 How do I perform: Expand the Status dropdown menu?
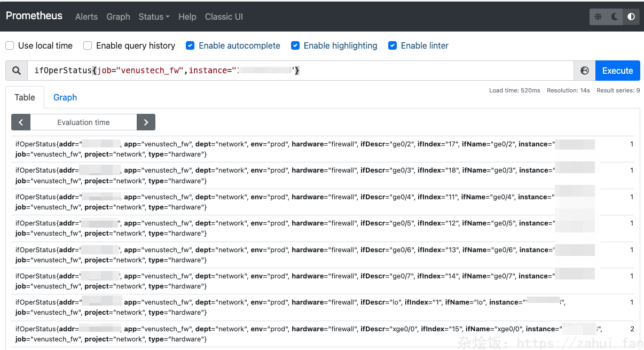(154, 17)
